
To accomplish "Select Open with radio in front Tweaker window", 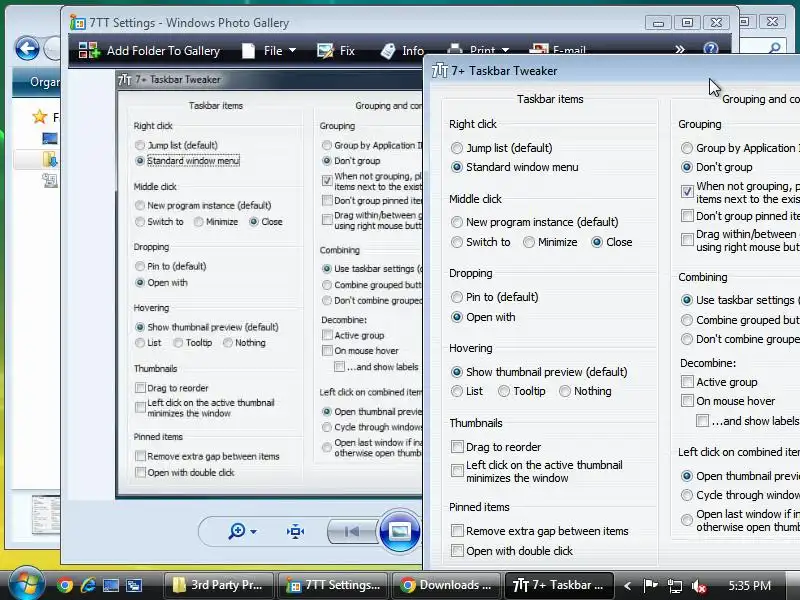I will click(457, 317).
